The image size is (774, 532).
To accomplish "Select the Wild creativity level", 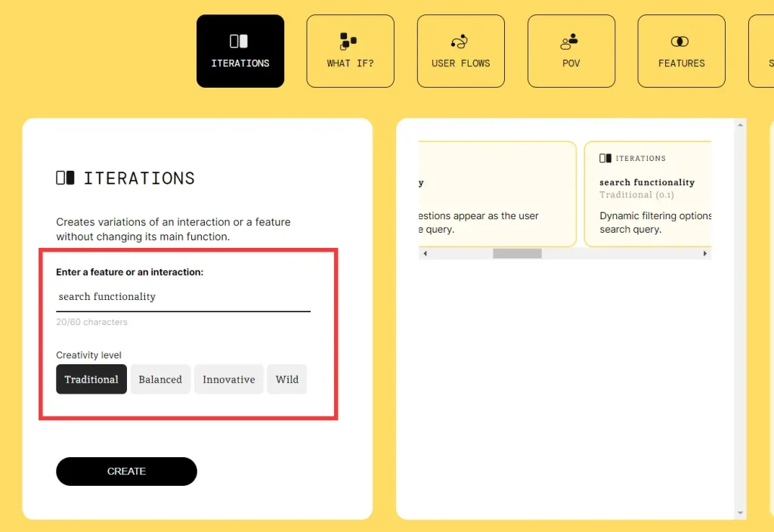I will tap(286, 379).
